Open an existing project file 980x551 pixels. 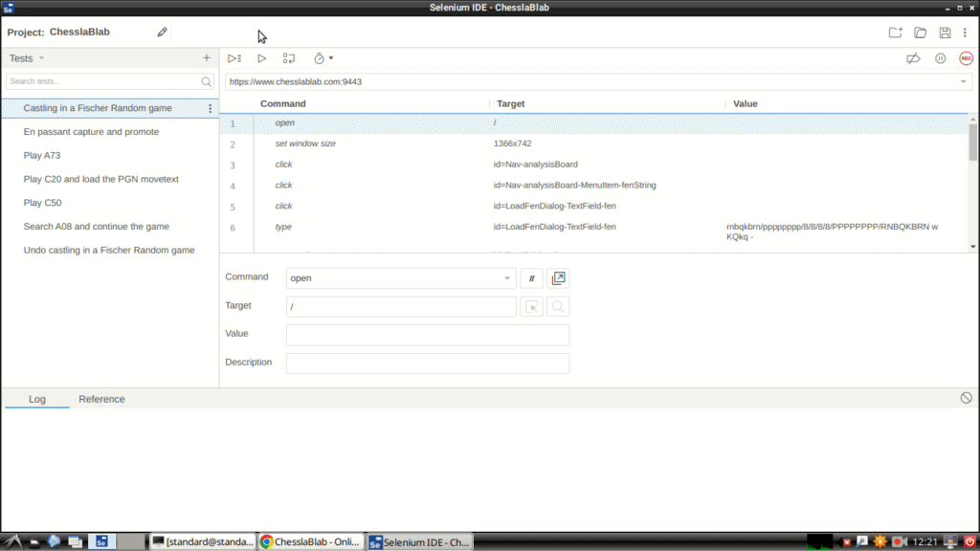point(920,32)
